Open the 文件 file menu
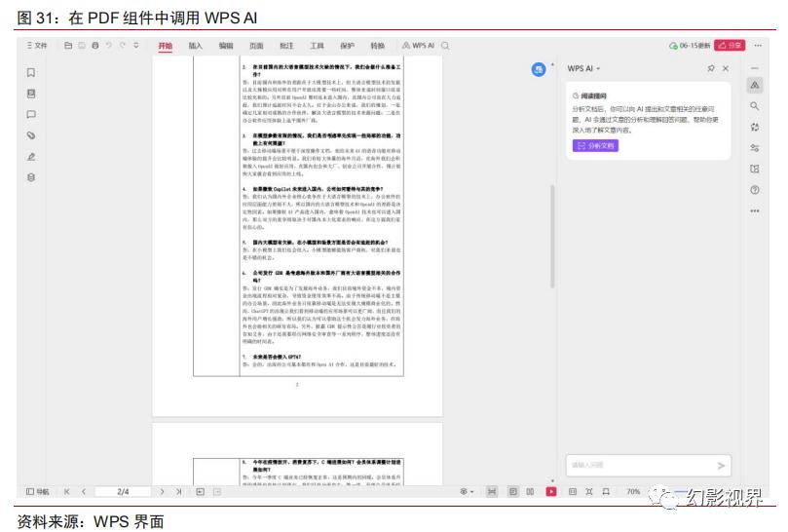Viewport: 788px width, 532px height. click(x=37, y=45)
